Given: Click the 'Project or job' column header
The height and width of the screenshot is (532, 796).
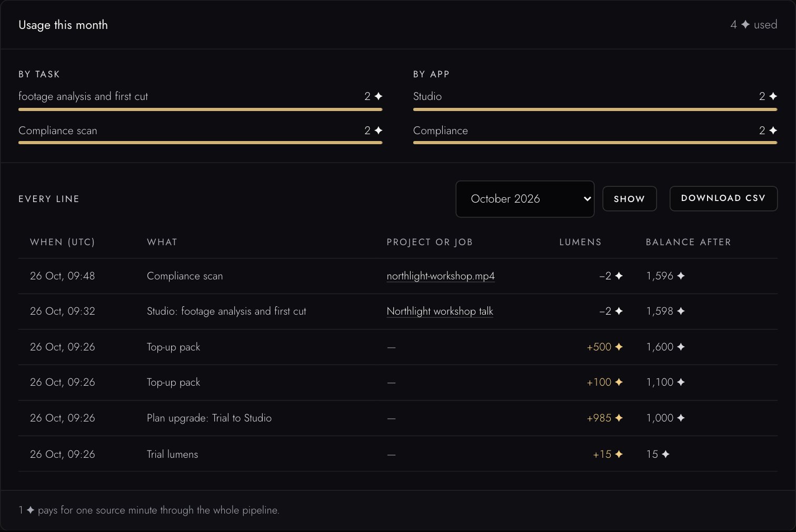Looking at the screenshot, I should [x=430, y=242].
